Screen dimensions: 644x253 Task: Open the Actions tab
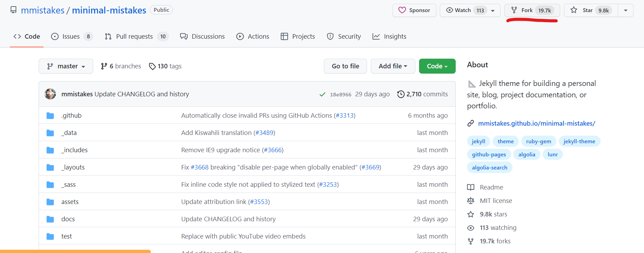[x=253, y=36]
